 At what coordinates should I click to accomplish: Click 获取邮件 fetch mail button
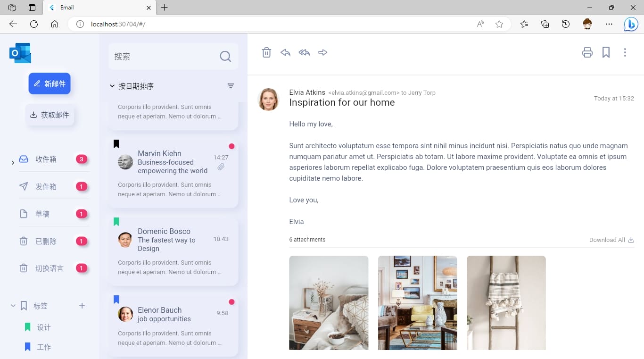tap(50, 115)
